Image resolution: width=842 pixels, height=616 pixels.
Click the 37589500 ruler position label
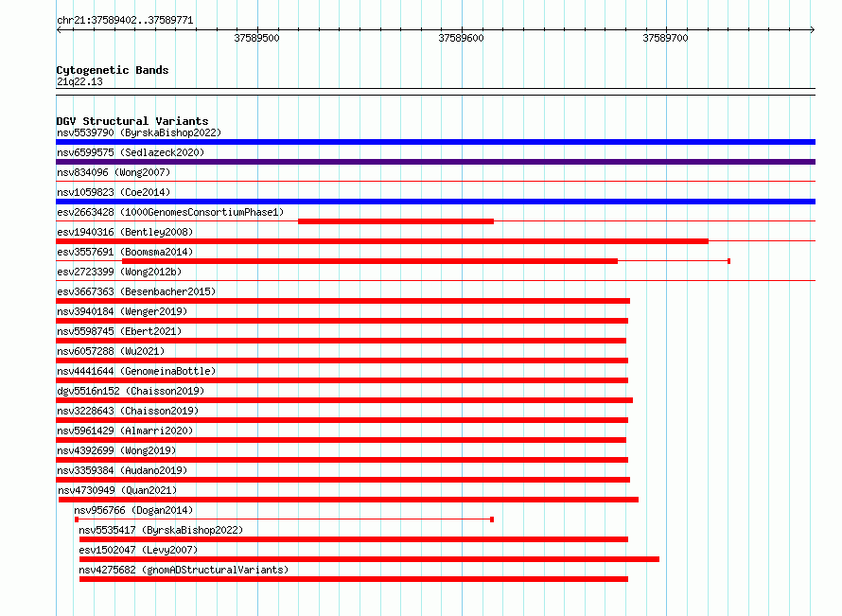coord(256,38)
